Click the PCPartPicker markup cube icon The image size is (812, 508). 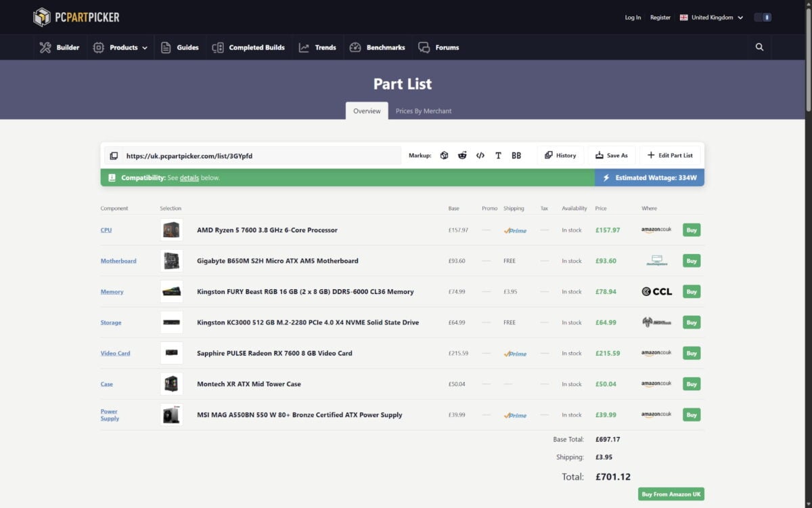444,155
